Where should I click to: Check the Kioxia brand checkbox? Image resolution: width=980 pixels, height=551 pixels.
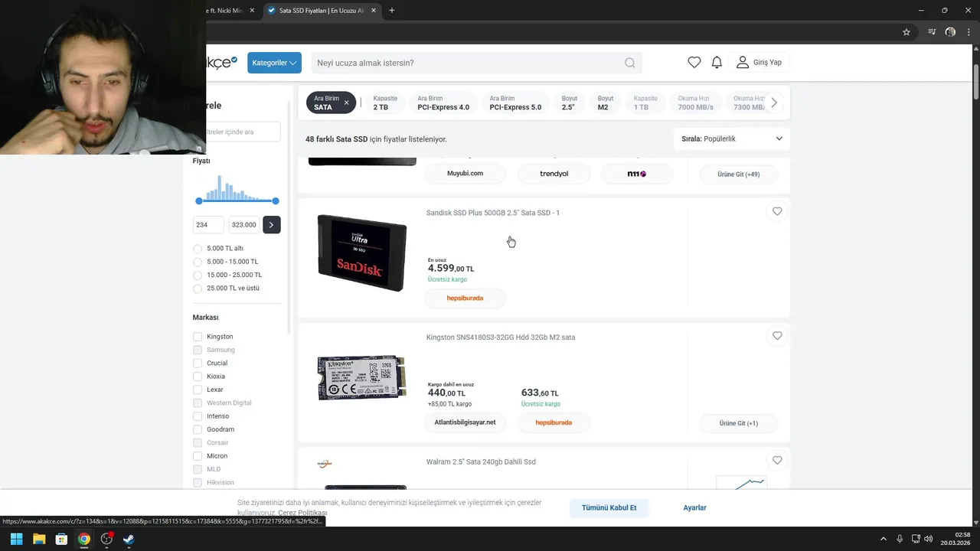click(x=198, y=377)
